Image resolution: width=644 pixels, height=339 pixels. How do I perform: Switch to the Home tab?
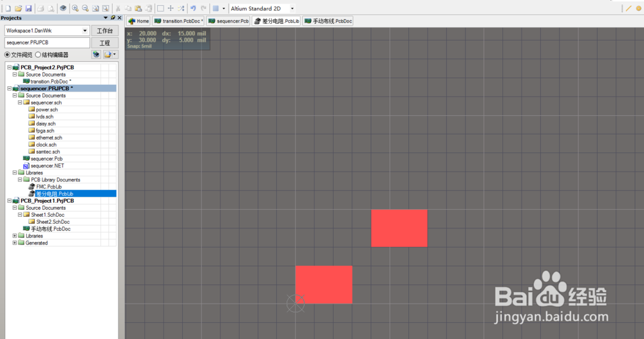[138, 21]
